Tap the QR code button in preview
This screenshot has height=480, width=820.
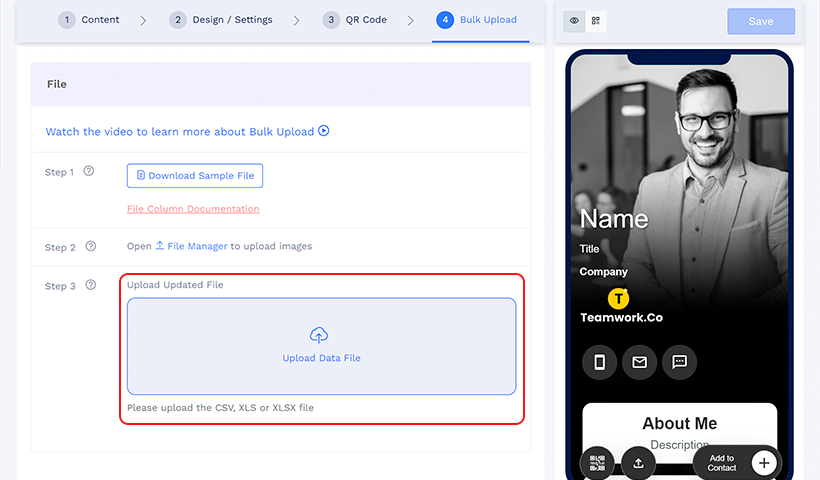coord(597,463)
